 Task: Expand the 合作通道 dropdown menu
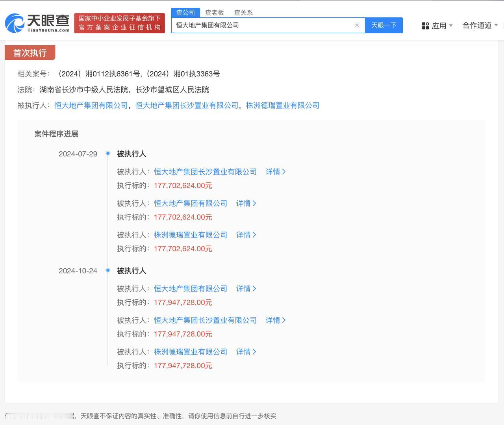point(480,26)
